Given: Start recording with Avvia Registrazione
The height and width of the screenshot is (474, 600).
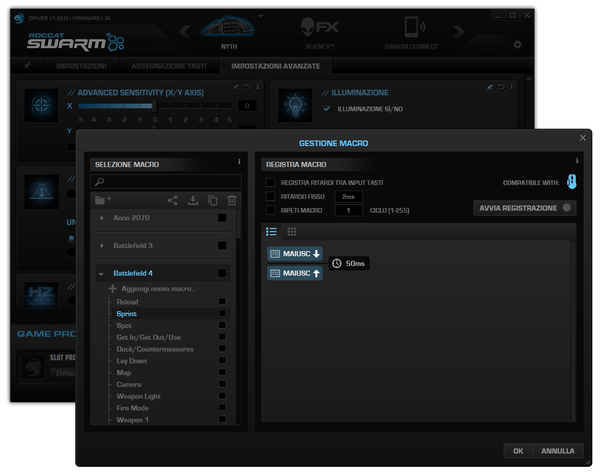Looking at the screenshot, I should 525,208.
